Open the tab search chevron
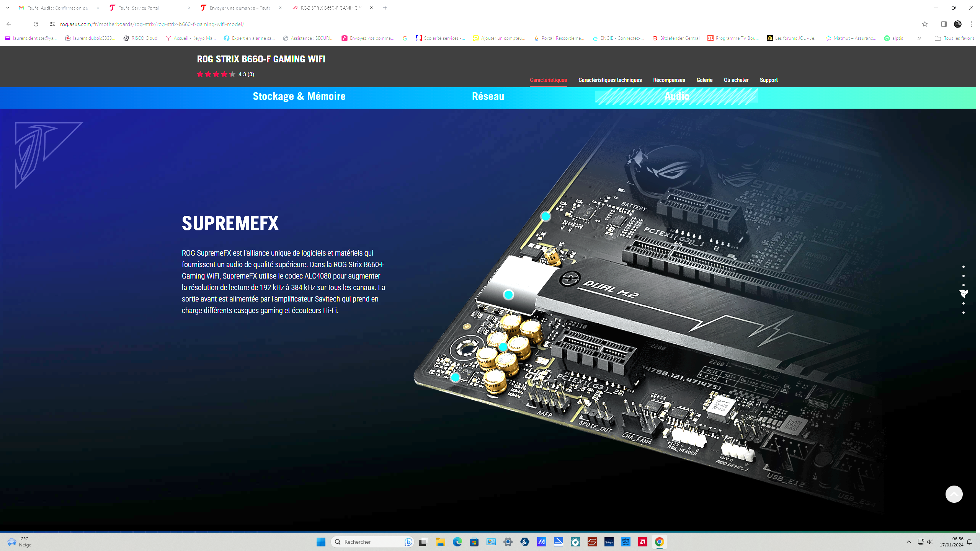980x551 pixels. click(8, 8)
